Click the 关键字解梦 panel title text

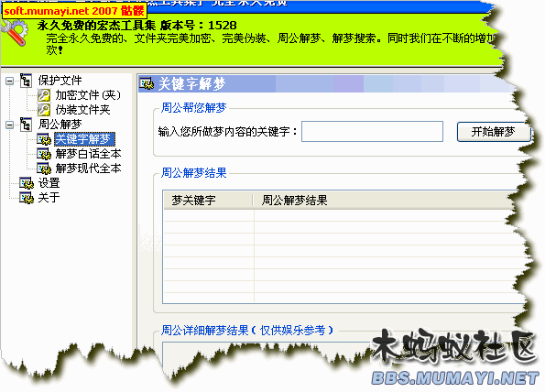[x=191, y=83]
